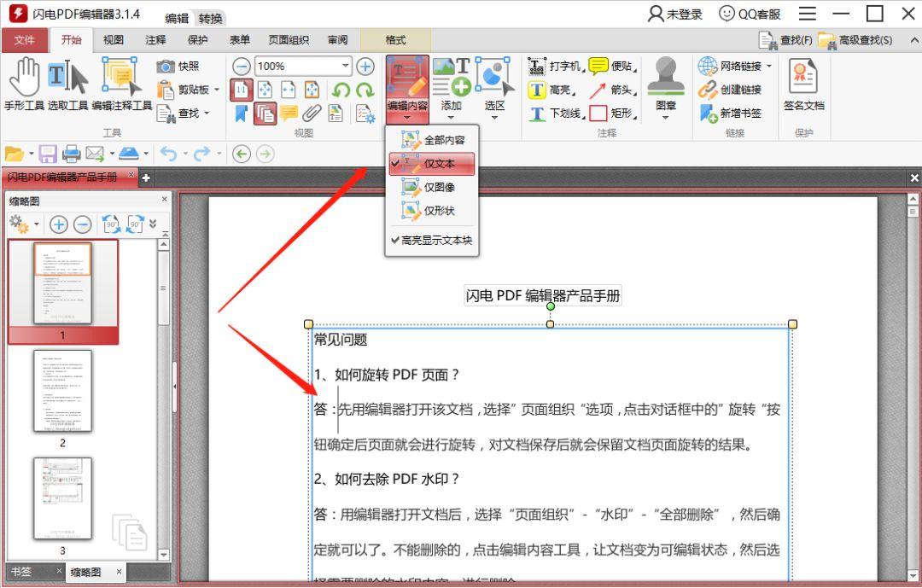Select the 矩形 rectangle tool
Image resolution: width=922 pixels, height=588 pixels.
coord(613,113)
